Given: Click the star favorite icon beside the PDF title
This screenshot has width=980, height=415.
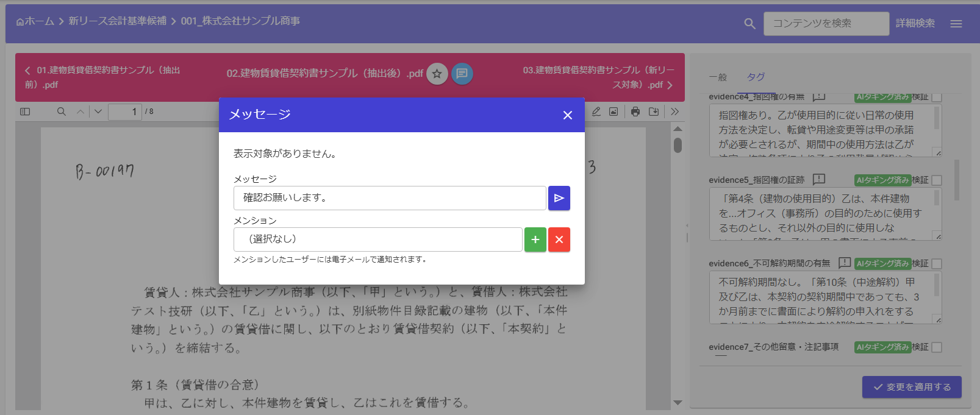Looking at the screenshot, I should pyautogui.click(x=437, y=74).
